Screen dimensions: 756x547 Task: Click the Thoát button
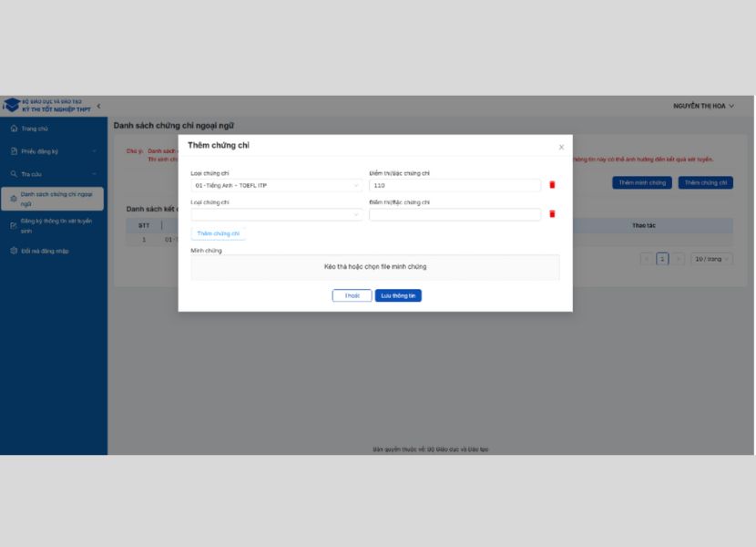(x=352, y=295)
